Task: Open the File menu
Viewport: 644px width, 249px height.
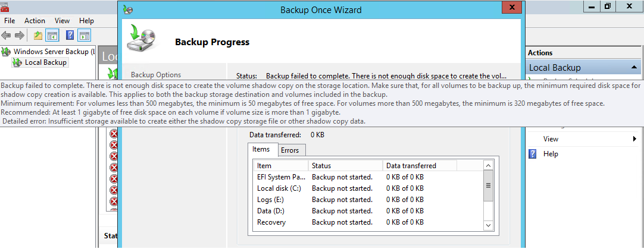Action: 10,21
